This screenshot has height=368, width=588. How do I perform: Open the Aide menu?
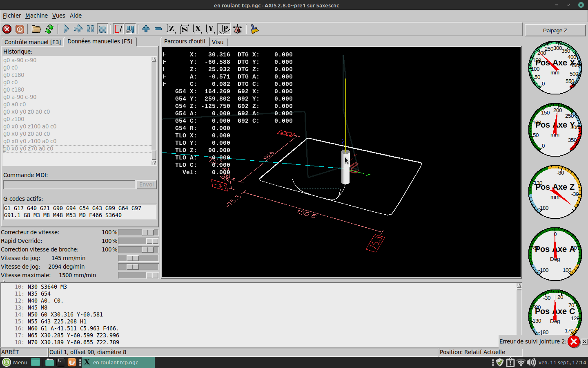[x=76, y=16]
